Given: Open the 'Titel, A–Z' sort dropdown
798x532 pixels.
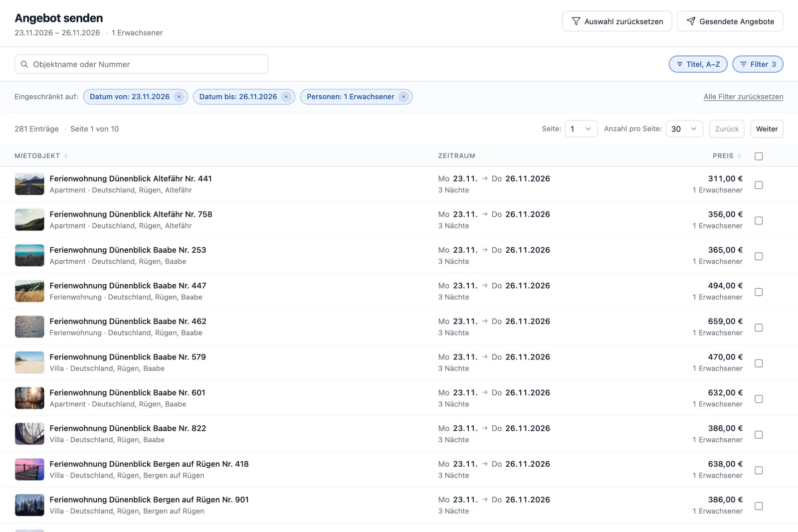Looking at the screenshot, I should click(x=698, y=64).
